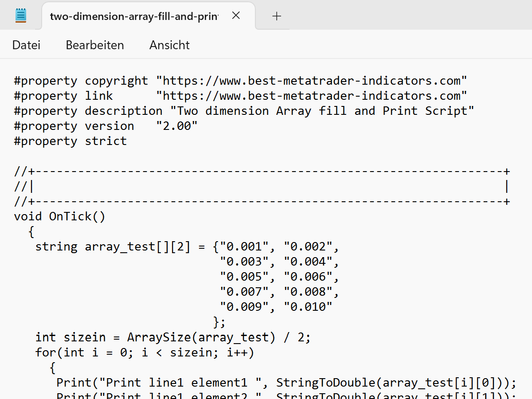Click the new tab plus icon
The width and height of the screenshot is (532, 399).
(x=276, y=16)
